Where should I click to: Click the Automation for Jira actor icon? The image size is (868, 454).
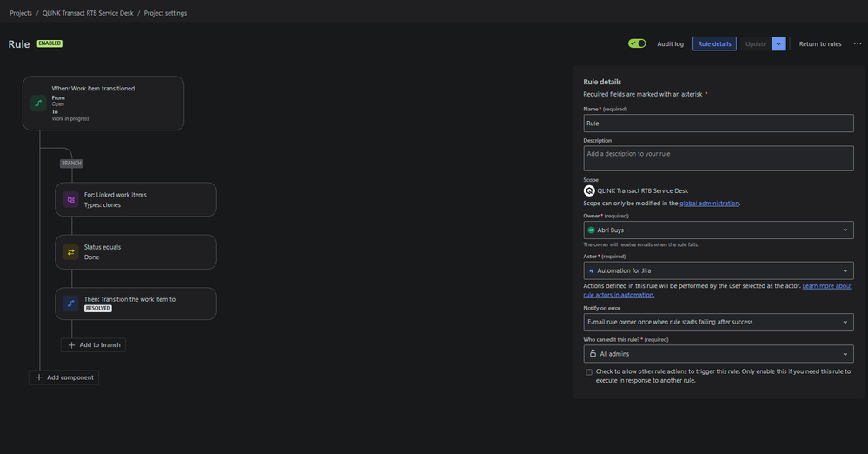click(591, 271)
